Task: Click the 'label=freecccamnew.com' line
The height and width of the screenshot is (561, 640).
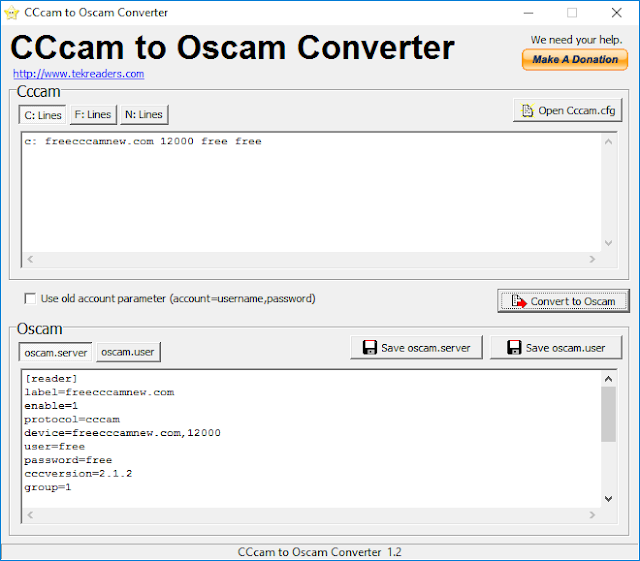Action: pos(99,392)
